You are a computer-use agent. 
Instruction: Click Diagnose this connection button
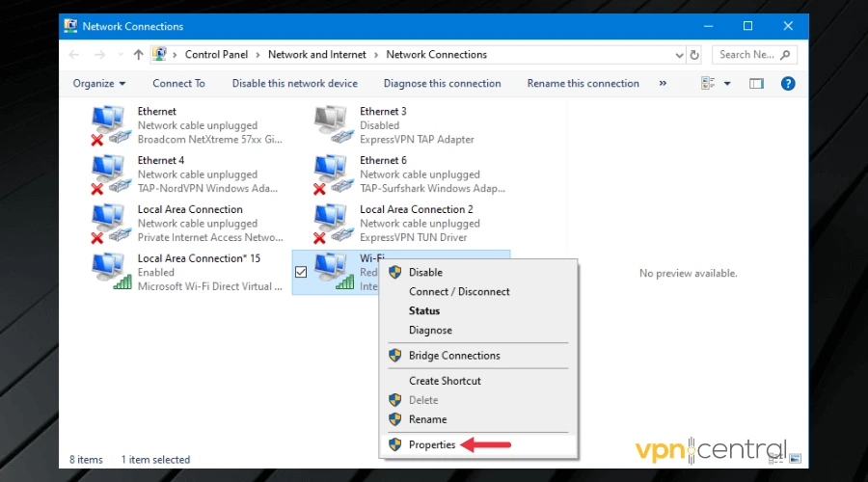click(x=442, y=84)
